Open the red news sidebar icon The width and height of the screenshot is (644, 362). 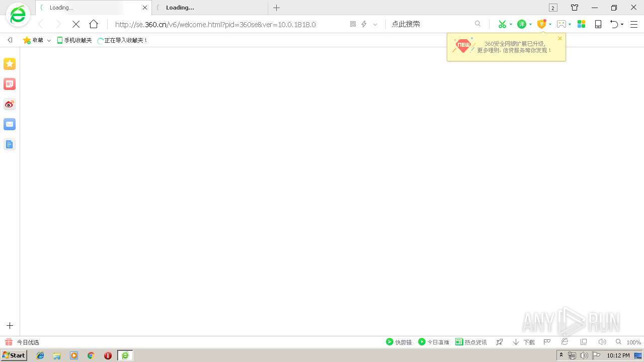pyautogui.click(x=10, y=84)
